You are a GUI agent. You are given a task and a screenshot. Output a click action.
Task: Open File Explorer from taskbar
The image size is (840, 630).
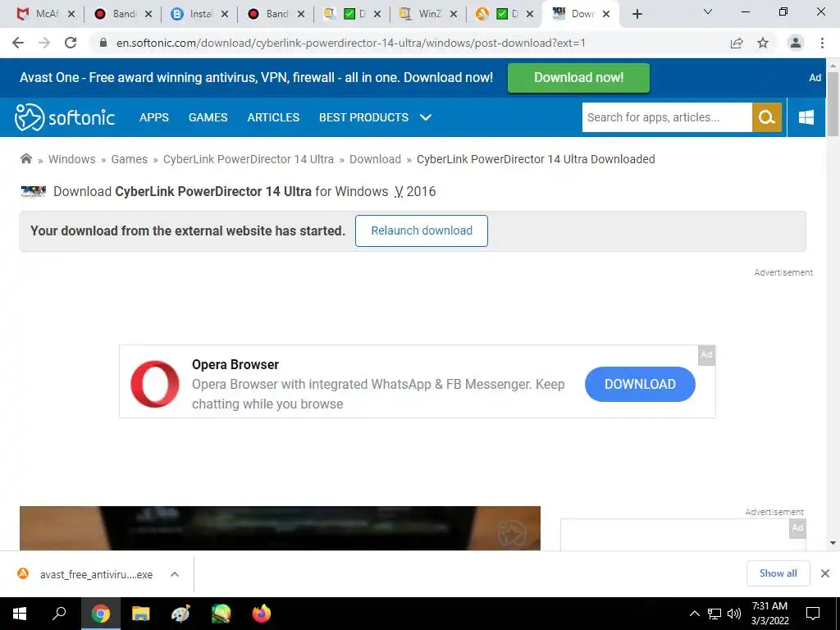pos(141,614)
